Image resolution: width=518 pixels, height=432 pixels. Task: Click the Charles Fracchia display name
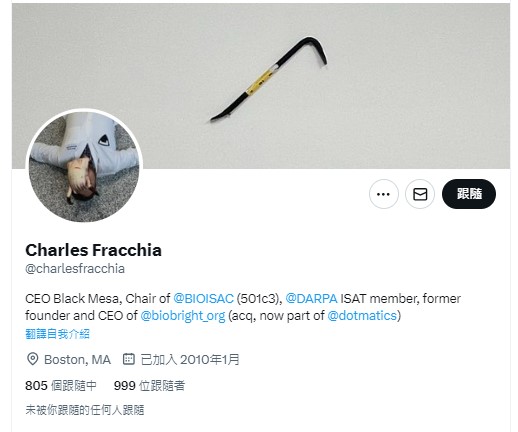coord(93,250)
